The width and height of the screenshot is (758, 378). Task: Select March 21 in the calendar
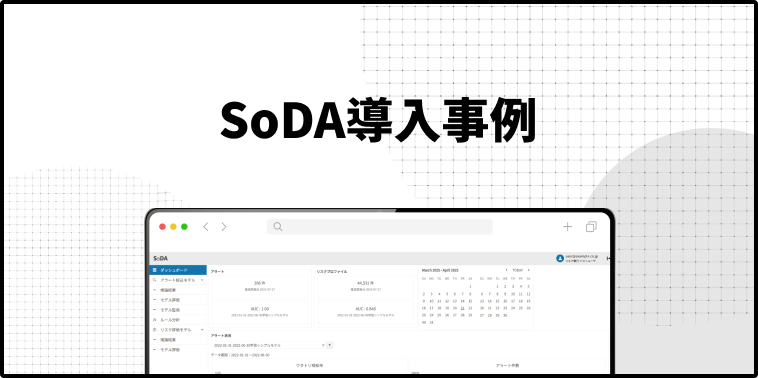click(463, 308)
